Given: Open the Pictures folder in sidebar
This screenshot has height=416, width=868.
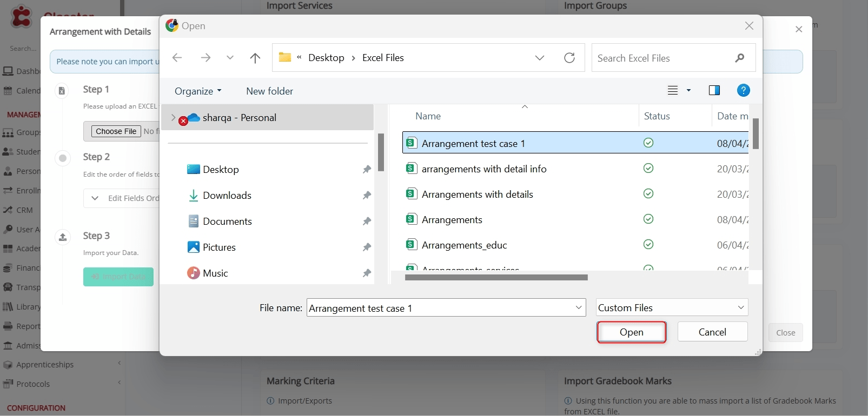Looking at the screenshot, I should [218, 247].
